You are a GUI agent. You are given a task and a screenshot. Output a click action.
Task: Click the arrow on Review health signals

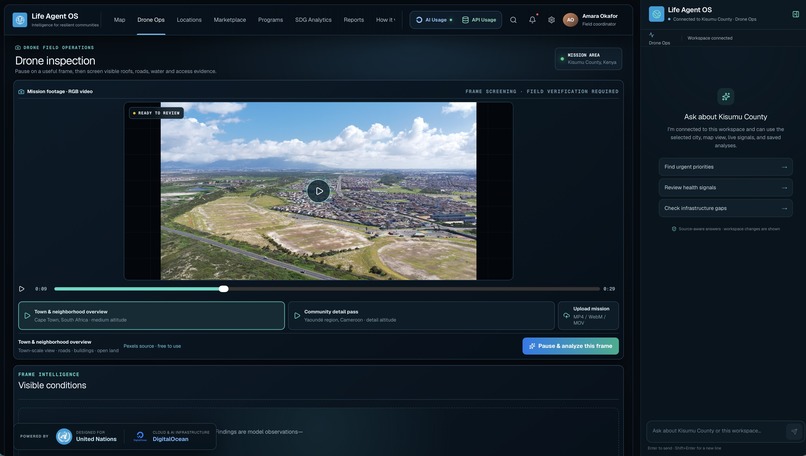(784, 188)
